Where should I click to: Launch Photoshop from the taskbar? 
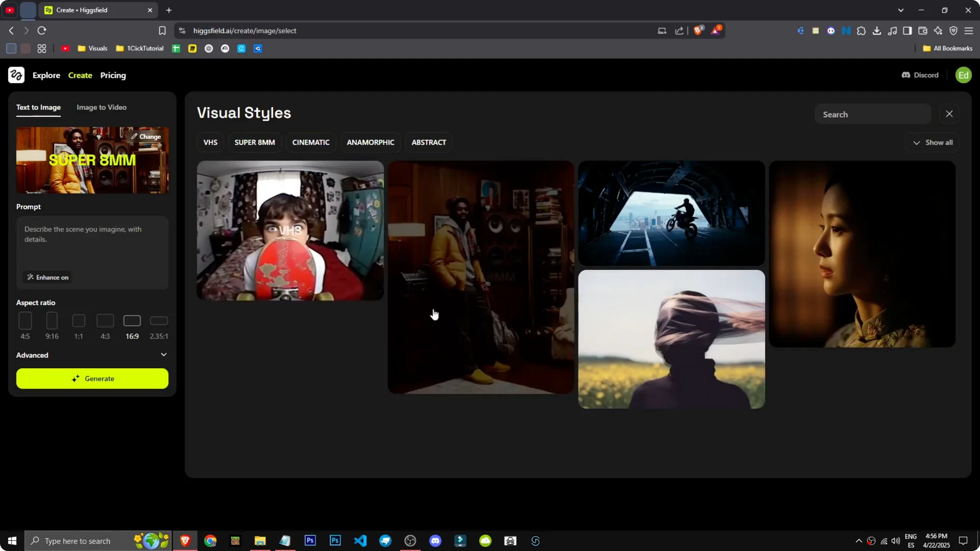click(x=310, y=540)
